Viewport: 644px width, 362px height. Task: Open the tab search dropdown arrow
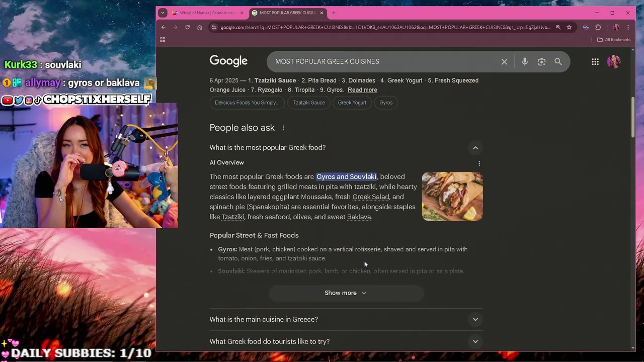[162, 13]
